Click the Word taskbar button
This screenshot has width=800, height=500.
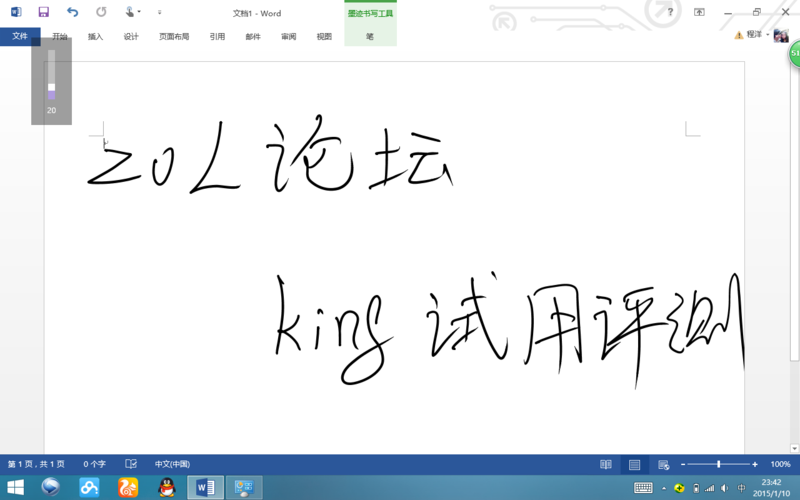tap(205, 488)
